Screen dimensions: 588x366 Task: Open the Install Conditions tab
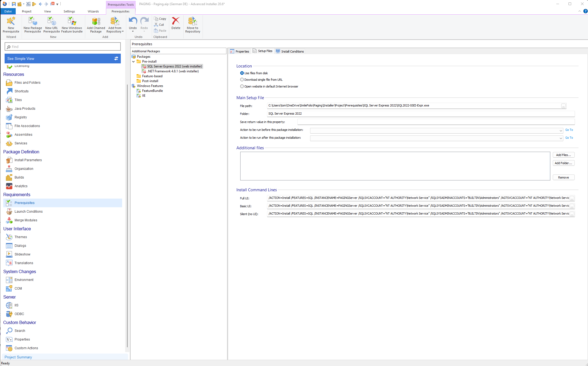coord(290,51)
